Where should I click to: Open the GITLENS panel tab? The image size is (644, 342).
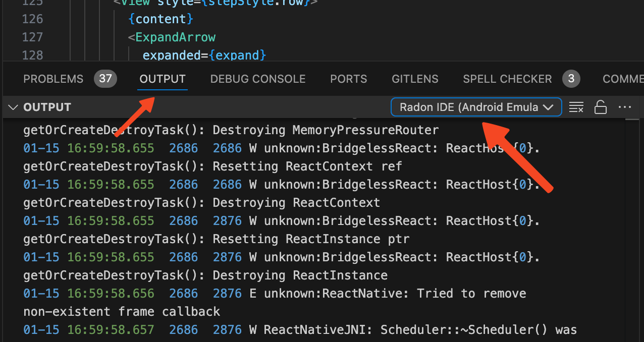pyautogui.click(x=415, y=79)
